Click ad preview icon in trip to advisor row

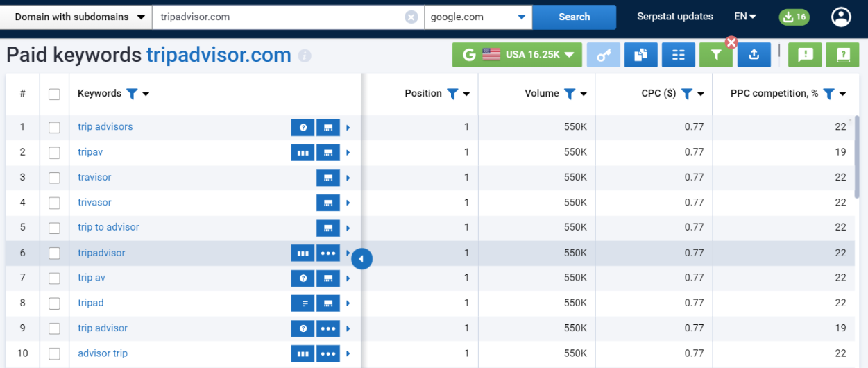pyautogui.click(x=328, y=228)
